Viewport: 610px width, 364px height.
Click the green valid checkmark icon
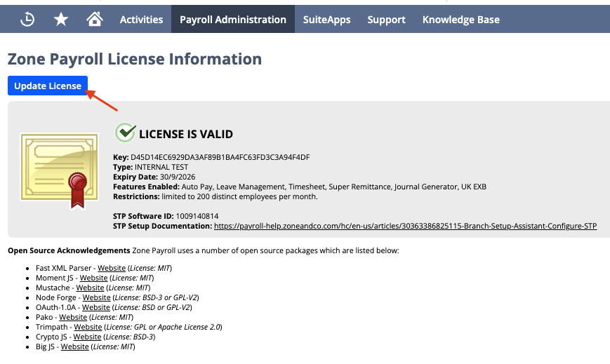pos(125,133)
